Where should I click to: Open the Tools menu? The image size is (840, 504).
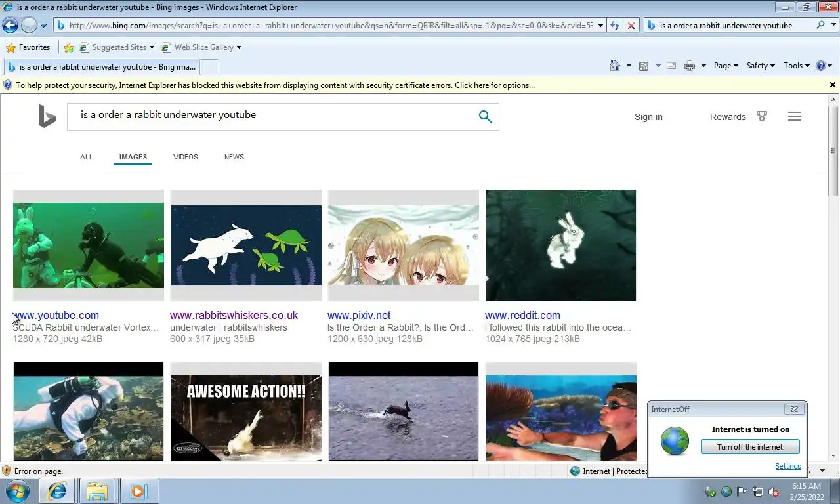pyautogui.click(x=797, y=66)
